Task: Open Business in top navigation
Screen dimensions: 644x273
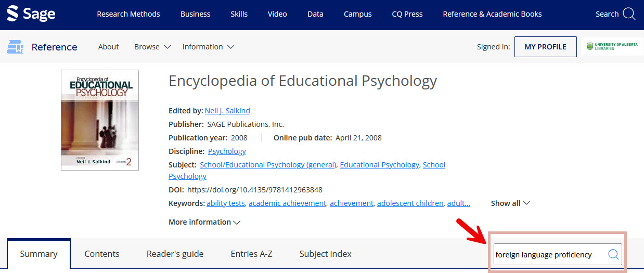Action: (x=195, y=14)
